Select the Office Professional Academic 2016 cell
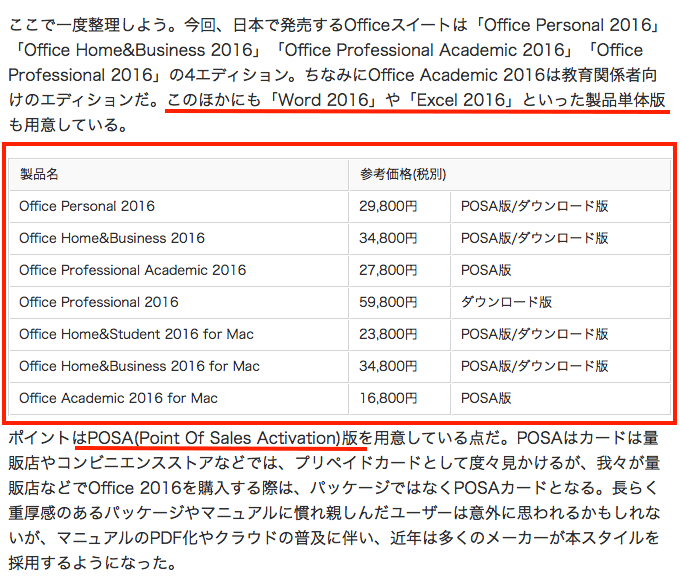This screenshot has width=680, height=585. tap(179, 271)
